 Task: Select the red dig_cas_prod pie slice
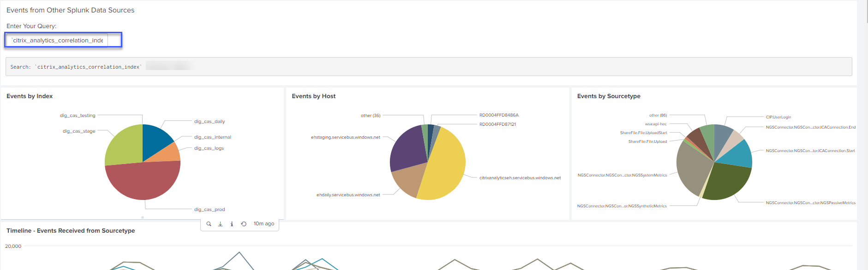click(143, 182)
